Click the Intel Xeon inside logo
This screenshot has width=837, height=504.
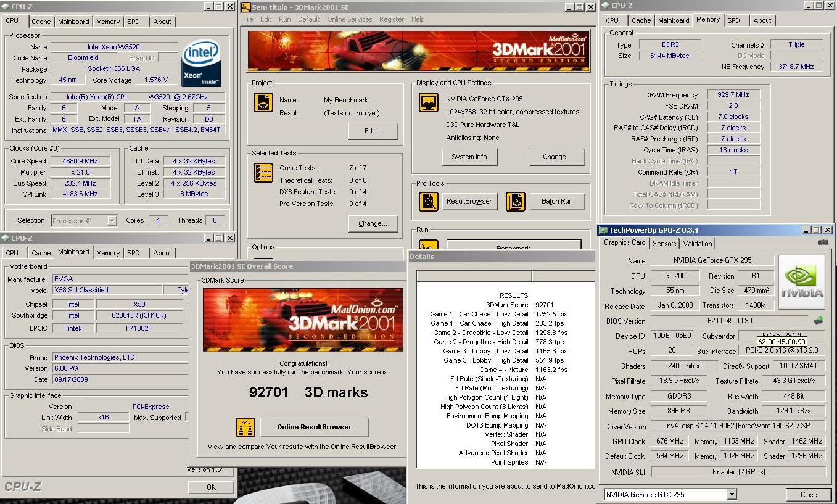pos(201,64)
